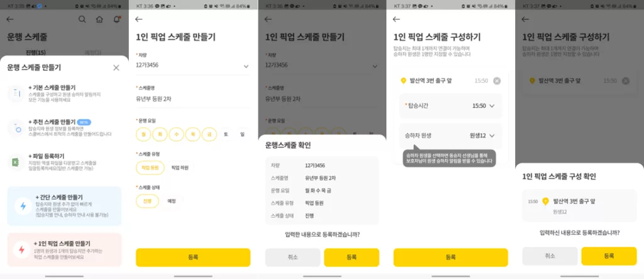Select the 추천 스케줄 만들기 menu entry
644x279 pixels.
click(65, 128)
